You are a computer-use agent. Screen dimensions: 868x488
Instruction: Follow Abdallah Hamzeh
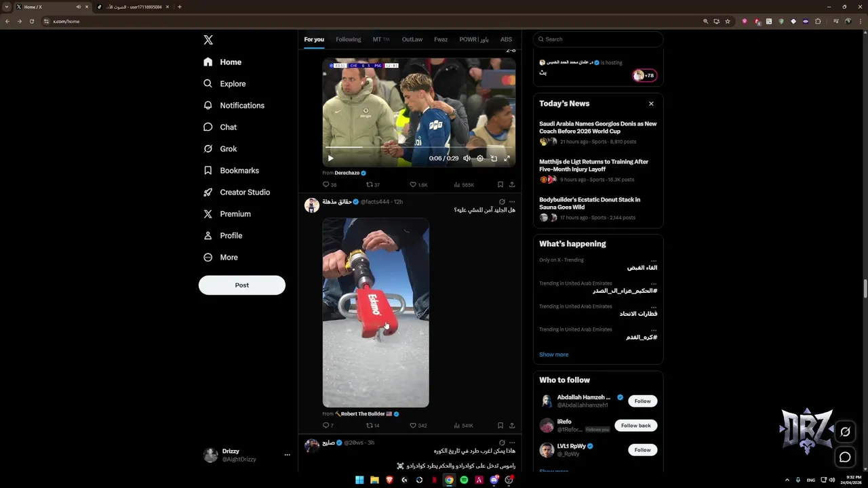tap(643, 401)
